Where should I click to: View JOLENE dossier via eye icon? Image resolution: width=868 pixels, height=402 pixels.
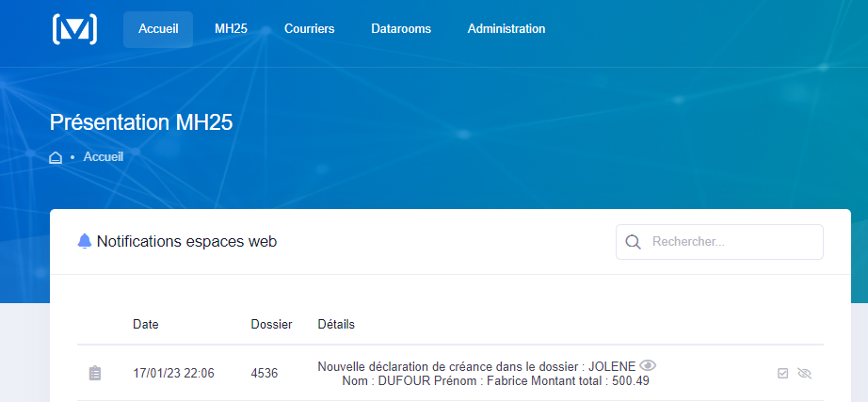[648, 365]
